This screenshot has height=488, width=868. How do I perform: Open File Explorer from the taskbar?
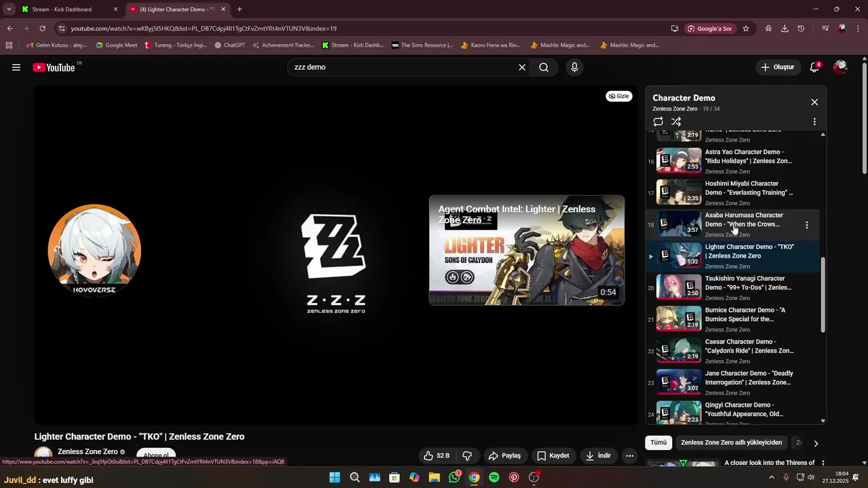(435, 477)
